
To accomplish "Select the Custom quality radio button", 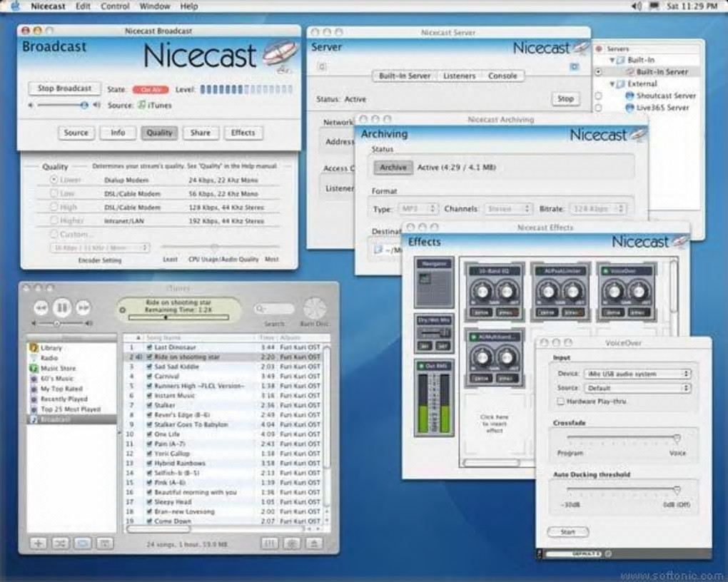I will [54, 234].
